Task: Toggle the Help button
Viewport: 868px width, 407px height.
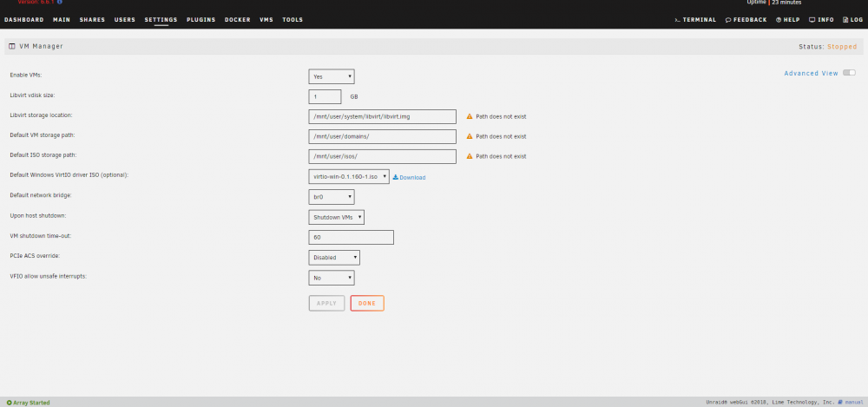Action: [x=788, y=20]
